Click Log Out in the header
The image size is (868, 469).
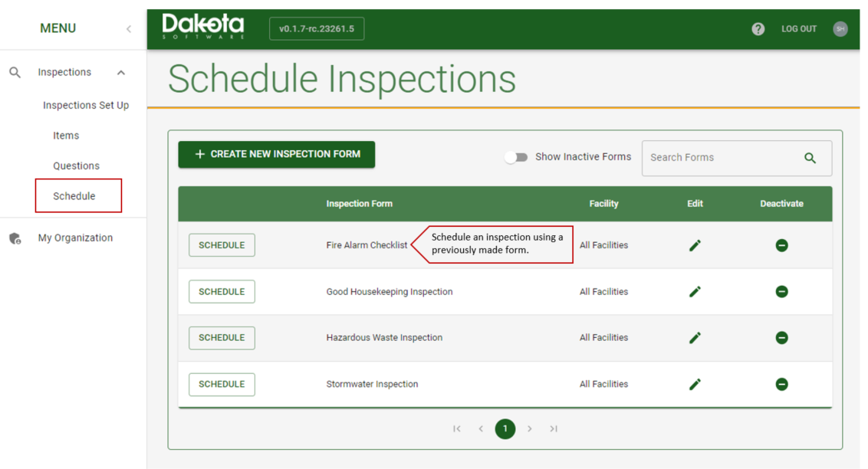(x=798, y=28)
